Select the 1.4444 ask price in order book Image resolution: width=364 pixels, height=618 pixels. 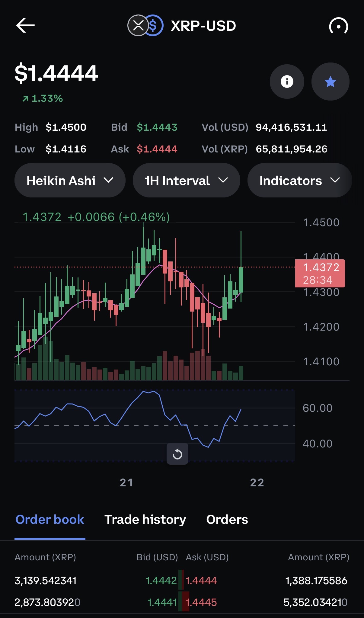[201, 581]
